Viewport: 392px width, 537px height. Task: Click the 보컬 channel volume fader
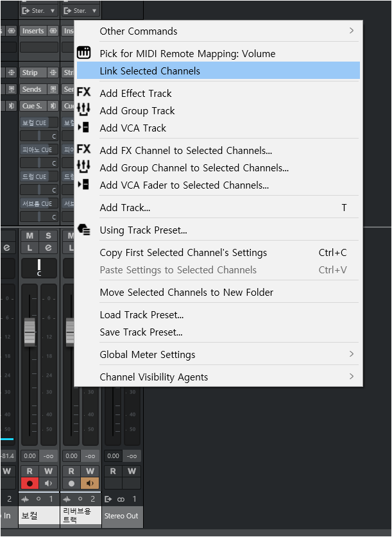coord(30,330)
